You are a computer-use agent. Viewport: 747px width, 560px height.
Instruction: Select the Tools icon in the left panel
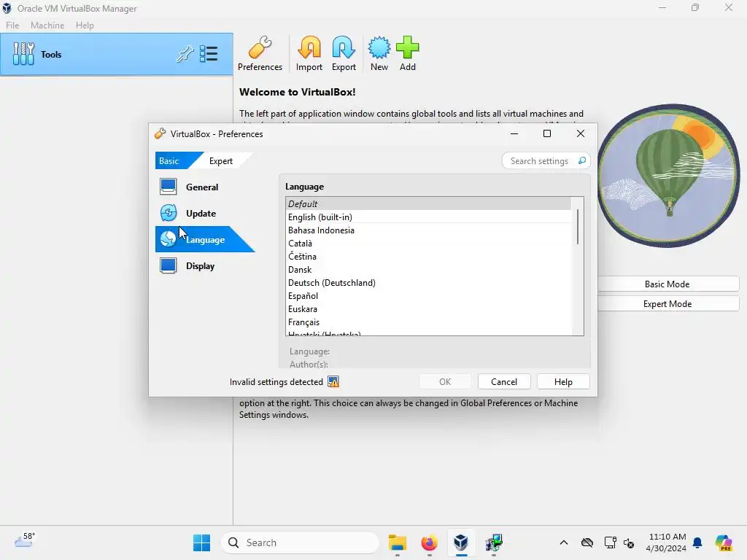click(x=23, y=54)
